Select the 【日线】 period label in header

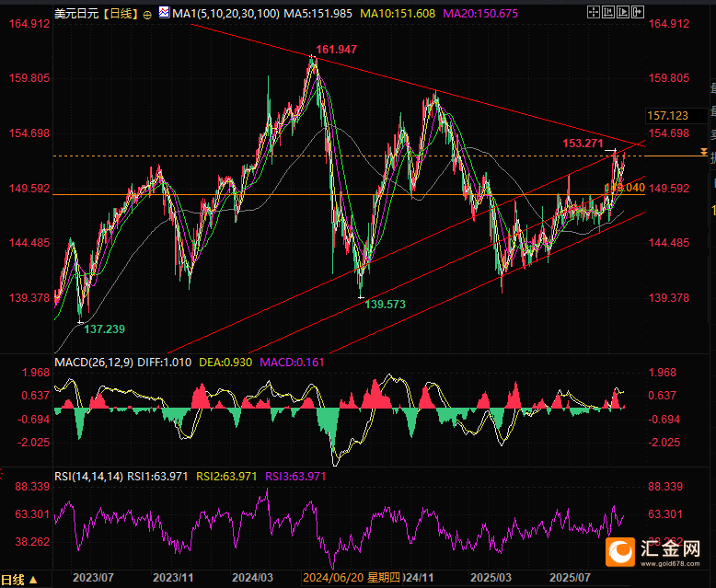click(x=120, y=14)
